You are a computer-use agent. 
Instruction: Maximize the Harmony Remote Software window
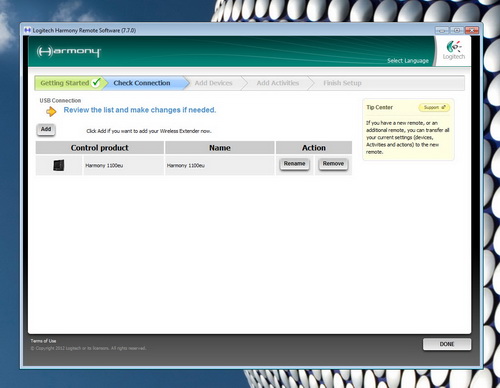457,30
